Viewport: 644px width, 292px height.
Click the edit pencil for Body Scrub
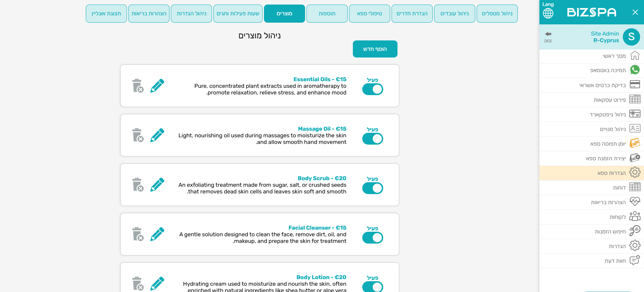tap(157, 185)
